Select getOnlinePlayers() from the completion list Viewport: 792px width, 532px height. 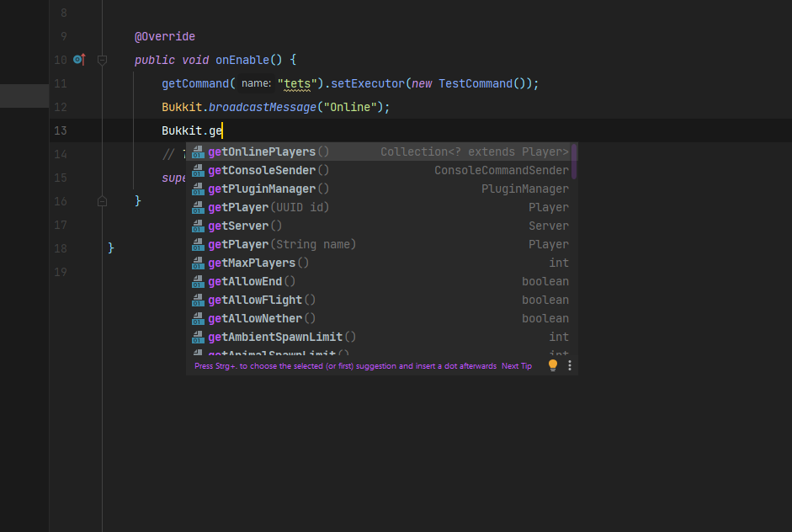click(268, 152)
